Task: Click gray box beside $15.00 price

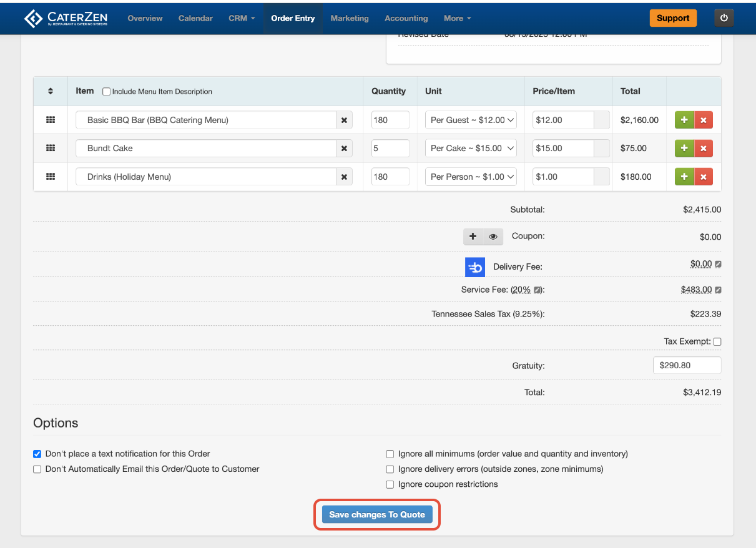Action: [x=602, y=148]
